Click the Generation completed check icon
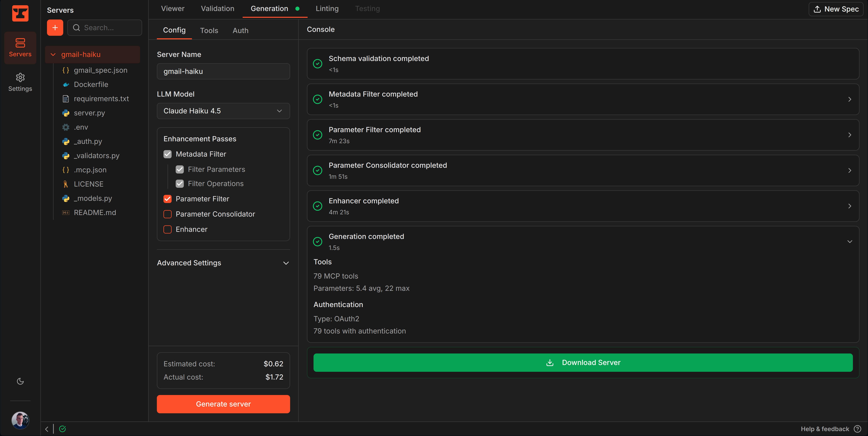868x436 pixels. 317,242
